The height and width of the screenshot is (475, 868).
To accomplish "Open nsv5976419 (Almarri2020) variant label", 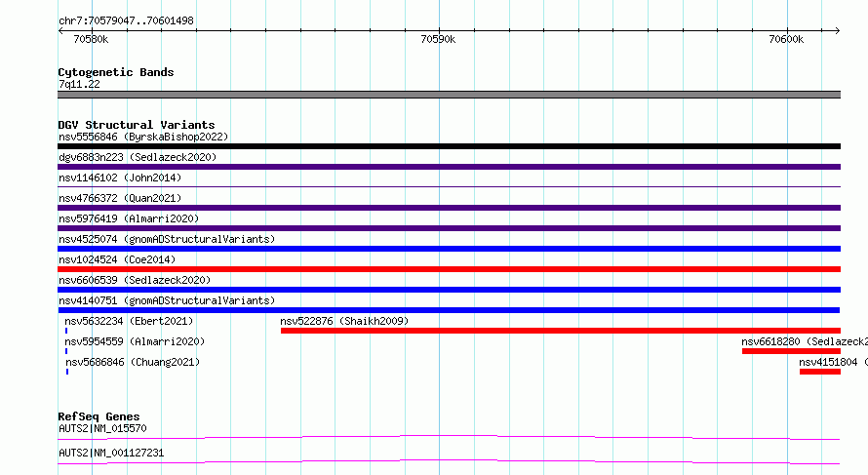I will pyautogui.click(x=129, y=218).
